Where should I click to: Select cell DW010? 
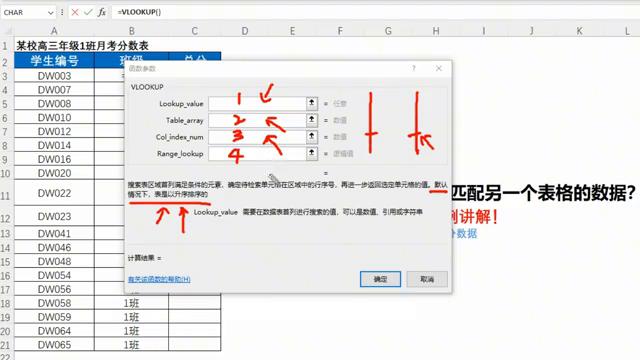(54, 118)
